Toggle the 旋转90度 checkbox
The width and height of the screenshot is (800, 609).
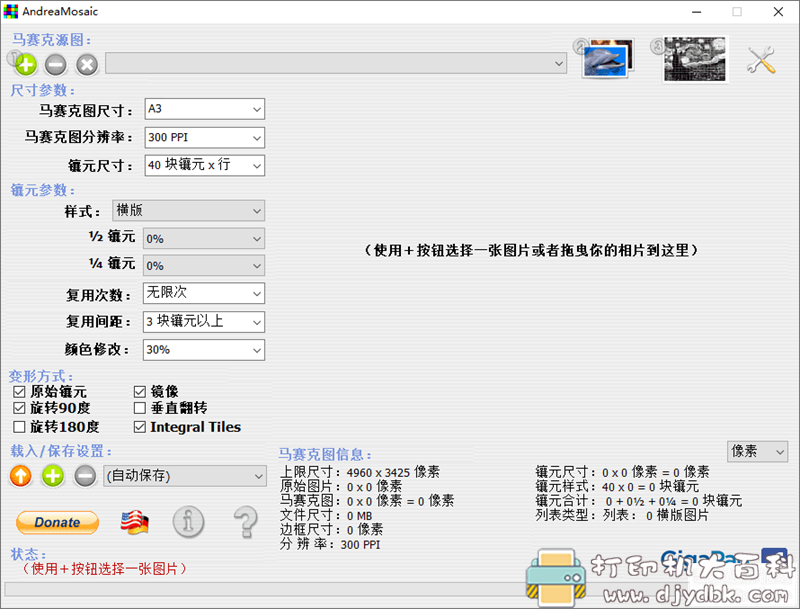(19, 408)
